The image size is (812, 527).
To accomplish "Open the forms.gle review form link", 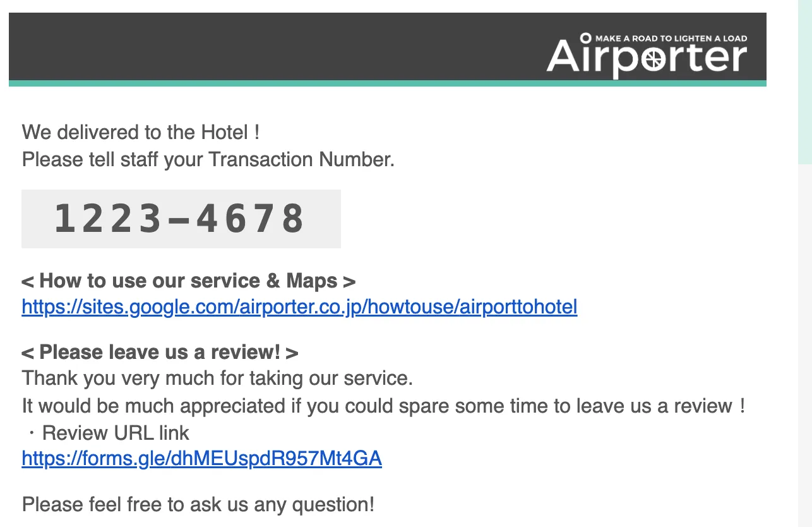I will (x=201, y=458).
